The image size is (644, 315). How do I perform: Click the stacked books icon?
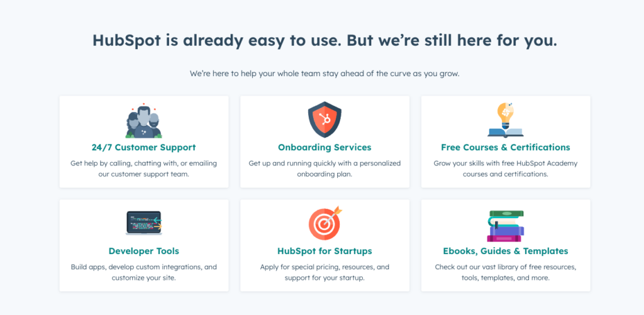[x=506, y=226]
